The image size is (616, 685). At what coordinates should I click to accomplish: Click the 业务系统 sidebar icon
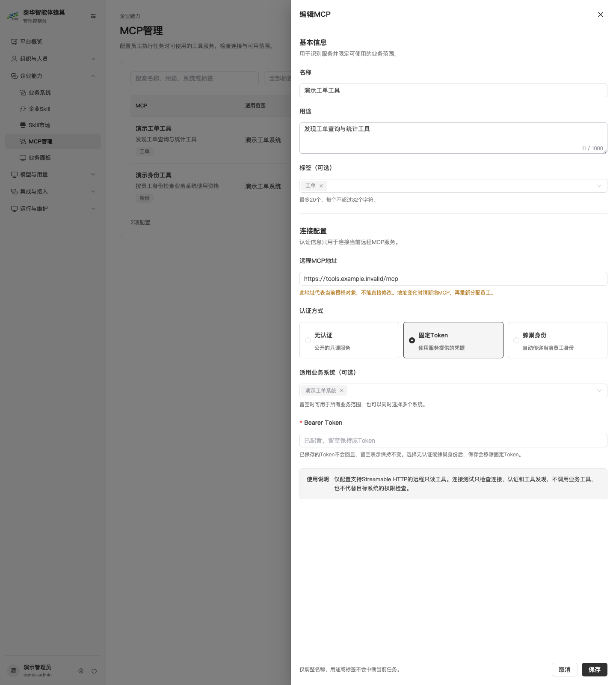(23, 92)
